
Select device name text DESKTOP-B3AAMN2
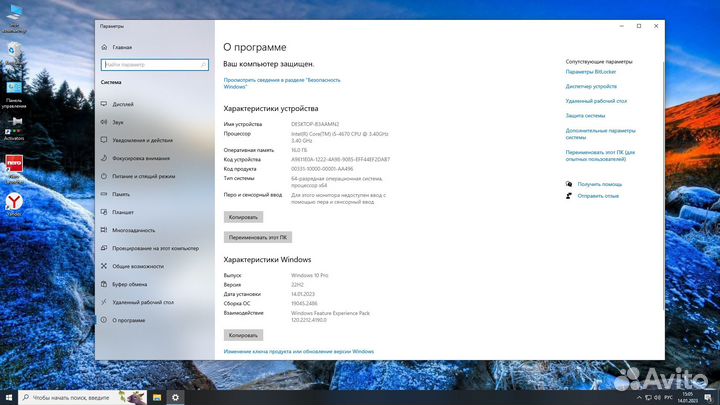pos(315,124)
